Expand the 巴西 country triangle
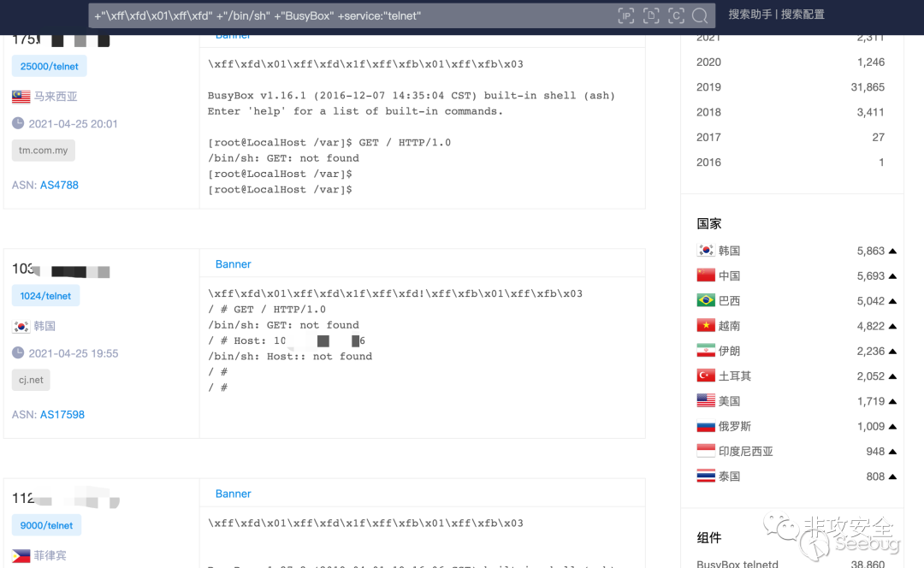 (892, 301)
